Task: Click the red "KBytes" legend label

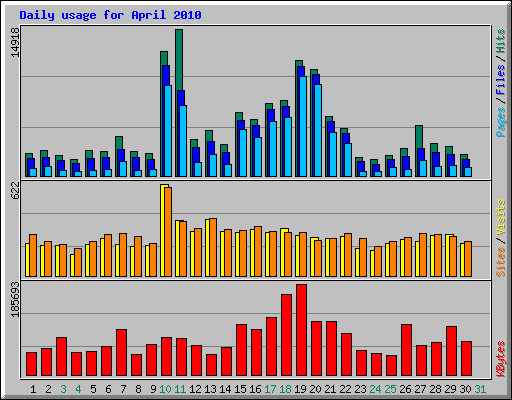Action: pos(501,359)
